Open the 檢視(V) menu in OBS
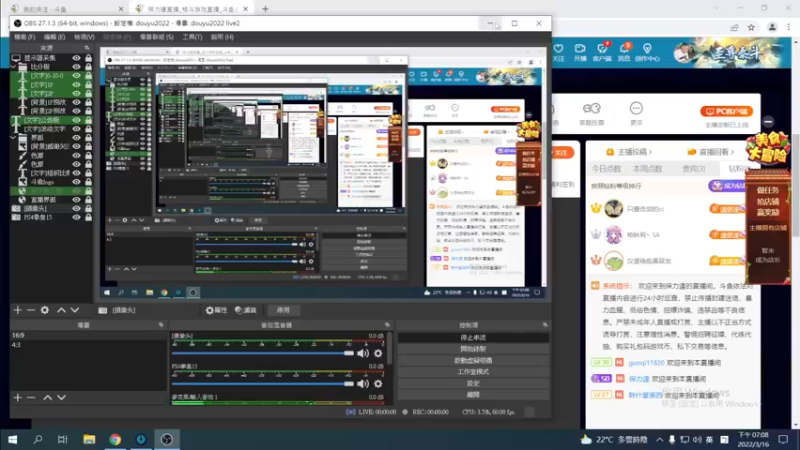The width and height of the screenshot is (800, 450). click(84, 37)
